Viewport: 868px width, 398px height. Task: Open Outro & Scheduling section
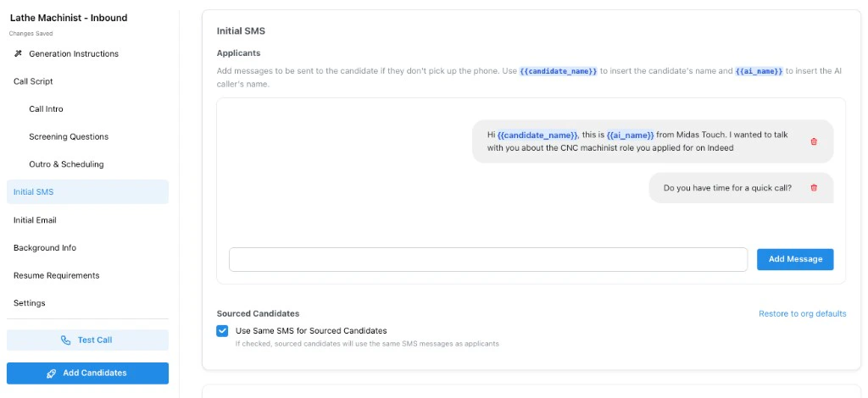66,164
